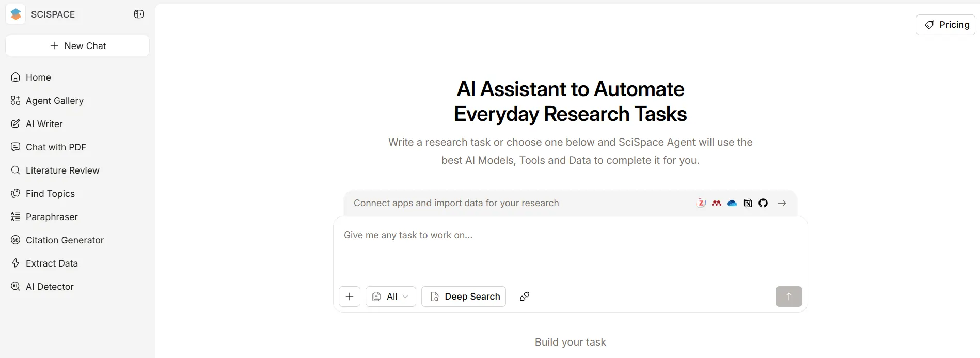Open the AI Writer tool
Viewport: 980px width, 358px height.
pyautogui.click(x=44, y=124)
